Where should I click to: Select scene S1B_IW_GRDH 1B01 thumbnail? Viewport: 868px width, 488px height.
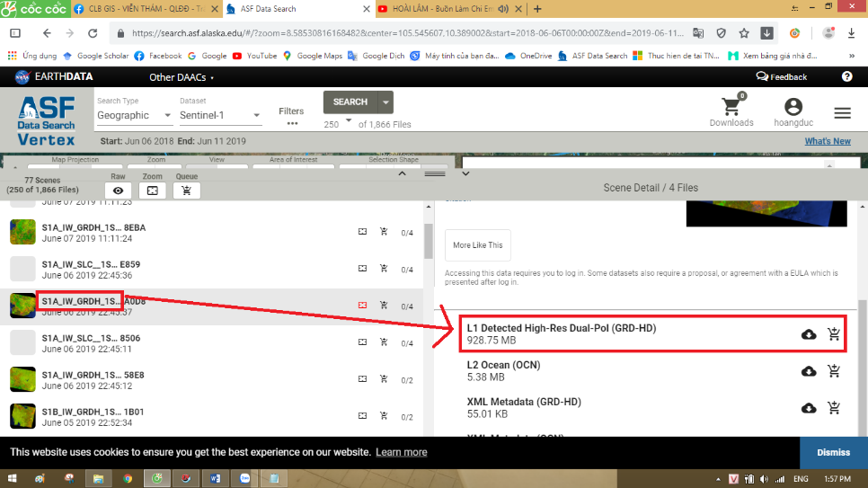22,416
